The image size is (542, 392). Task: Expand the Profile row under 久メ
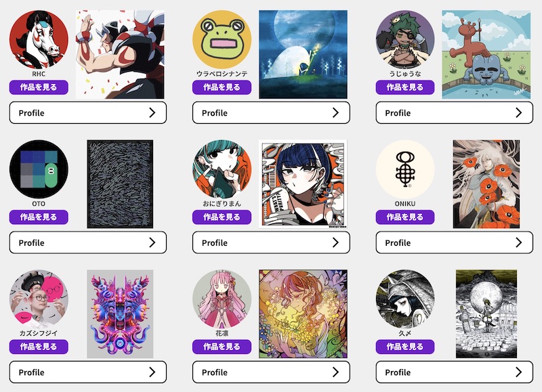pyautogui.click(x=454, y=372)
